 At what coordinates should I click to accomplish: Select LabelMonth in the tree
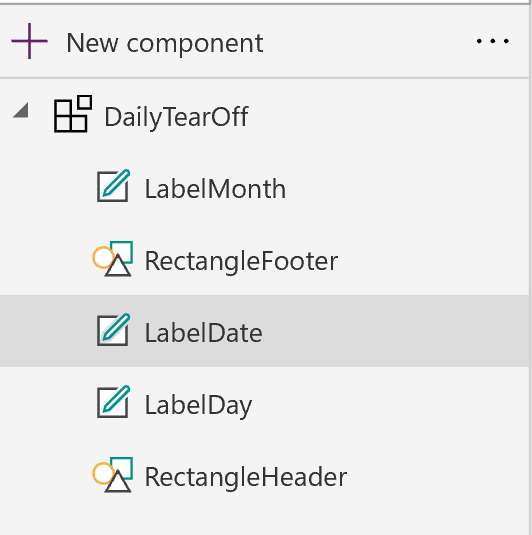click(215, 189)
